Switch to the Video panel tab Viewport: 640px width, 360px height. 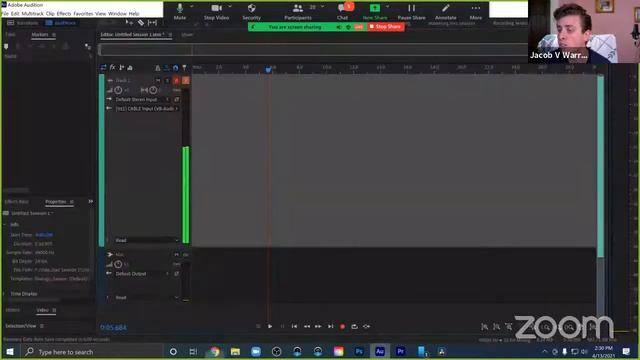[x=42, y=310]
